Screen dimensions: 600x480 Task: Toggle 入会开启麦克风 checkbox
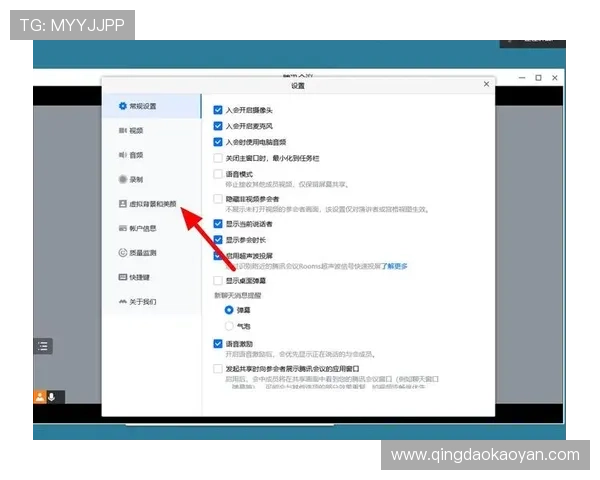click(x=218, y=126)
